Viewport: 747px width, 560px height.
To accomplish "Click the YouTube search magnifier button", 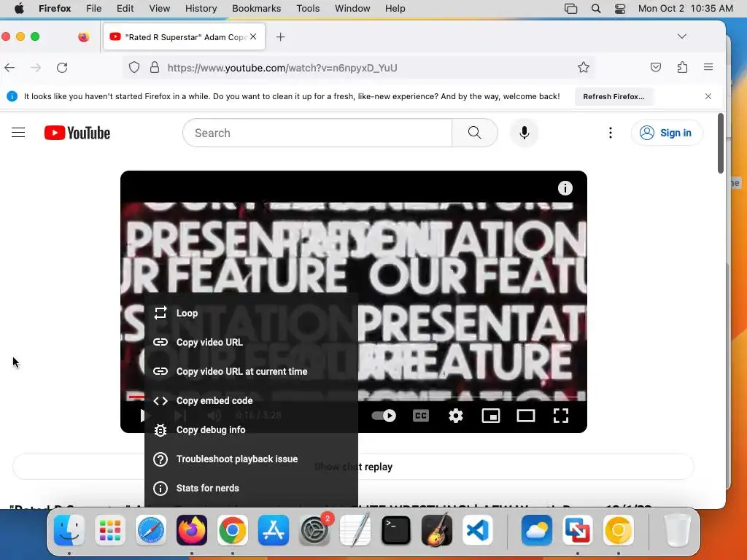I will tap(474, 133).
